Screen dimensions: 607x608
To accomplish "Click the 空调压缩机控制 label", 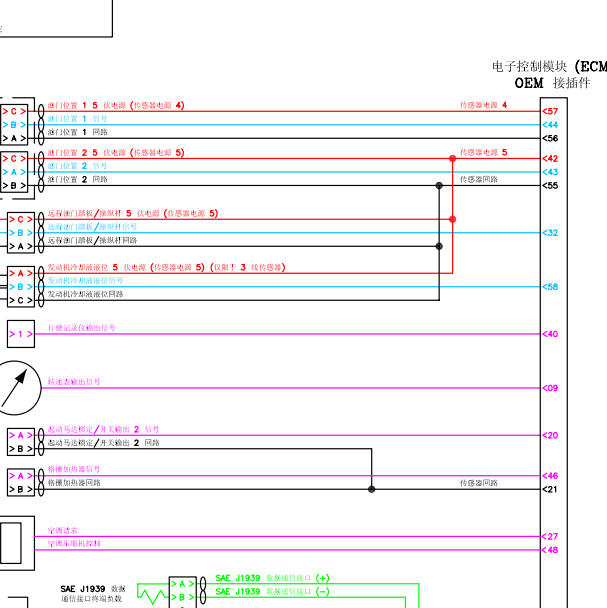I will click(x=74, y=544).
